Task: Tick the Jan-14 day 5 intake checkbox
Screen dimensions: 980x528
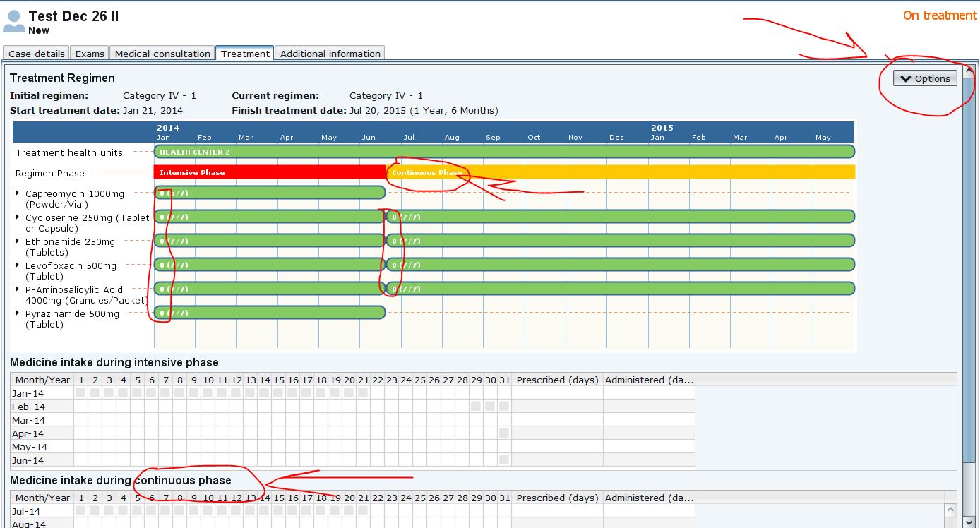Action: tap(137, 393)
